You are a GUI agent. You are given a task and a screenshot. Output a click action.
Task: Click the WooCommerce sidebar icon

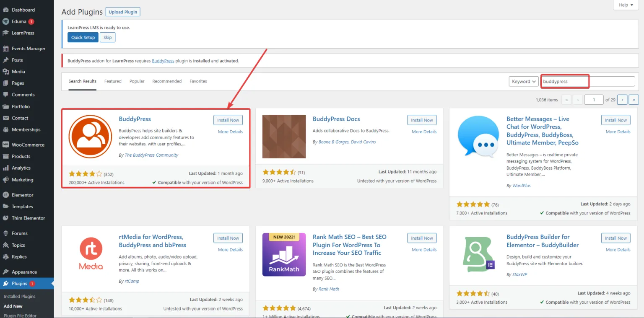click(6, 145)
